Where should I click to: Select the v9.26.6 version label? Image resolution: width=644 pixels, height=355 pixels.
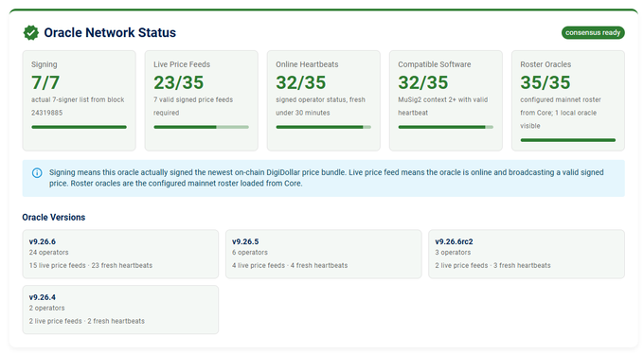tap(43, 241)
